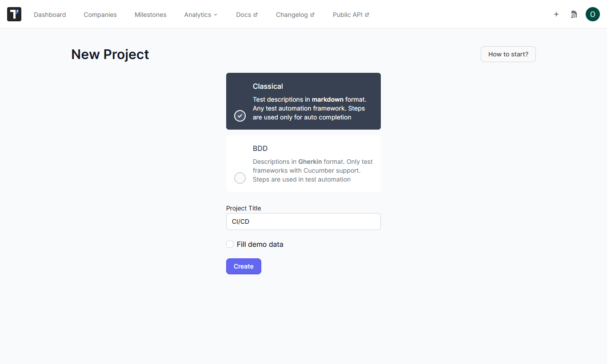Screen dimensions: 607x364
Task: Click the external link icon beside Public API
Action: click(x=367, y=15)
